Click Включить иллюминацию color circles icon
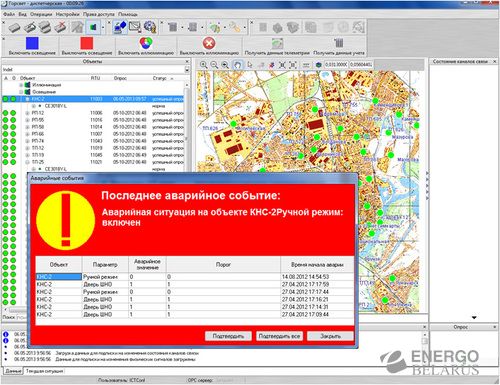The height and width of the screenshot is (385, 500). [x=146, y=43]
